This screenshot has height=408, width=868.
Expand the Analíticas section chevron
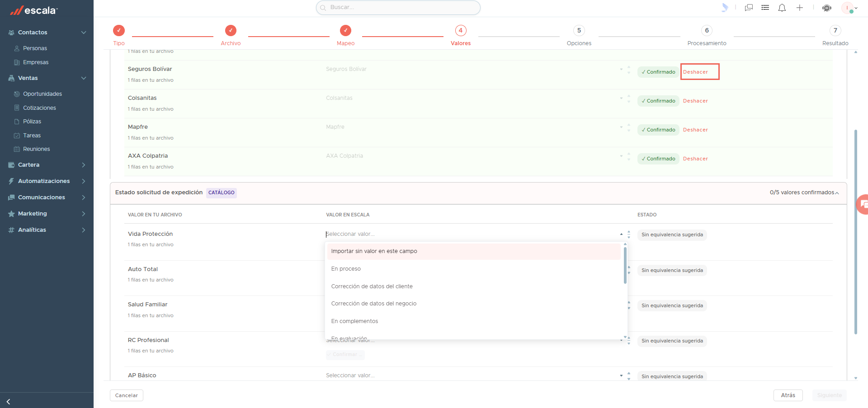tap(84, 230)
